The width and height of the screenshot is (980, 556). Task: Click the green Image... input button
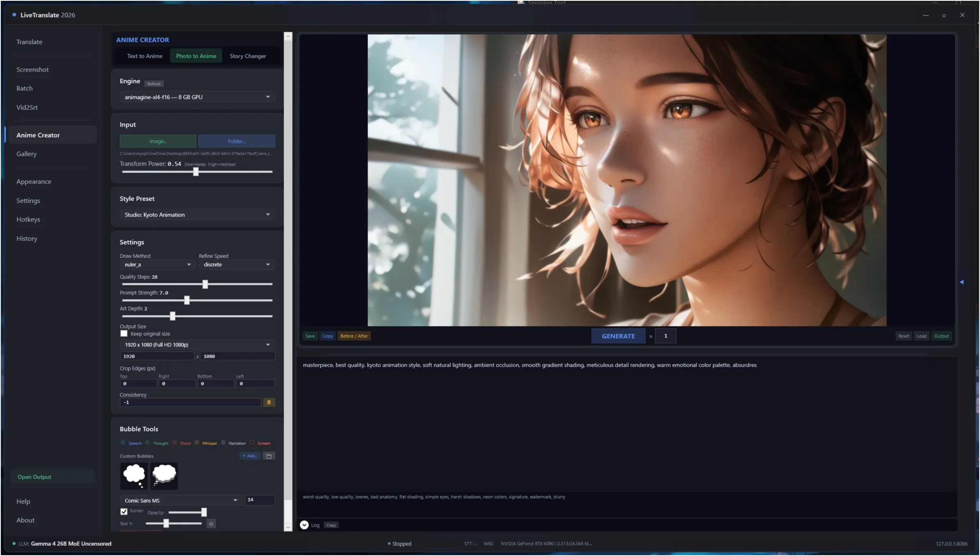pos(158,141)
